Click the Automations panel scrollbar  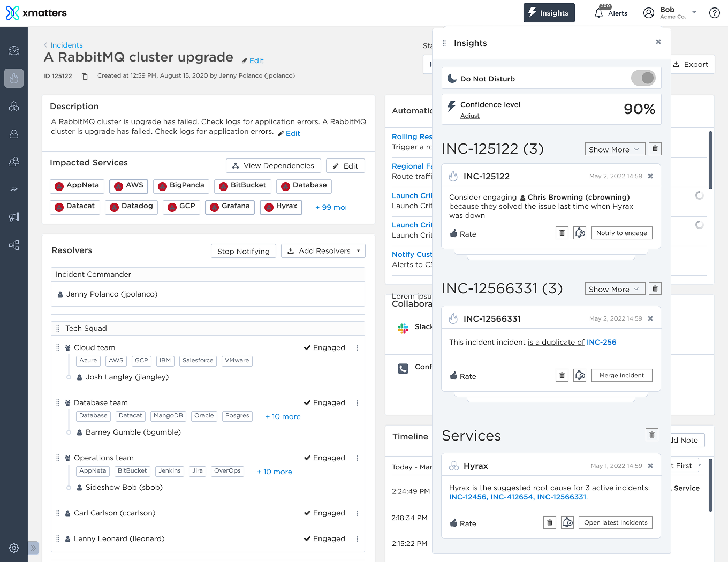[x=710, y=161]
